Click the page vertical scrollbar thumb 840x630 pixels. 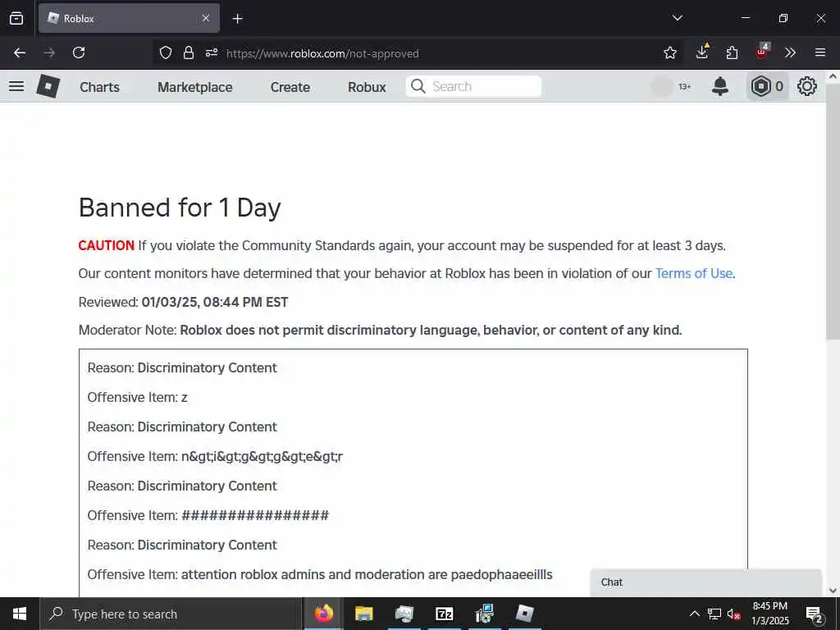coord(833,211)
